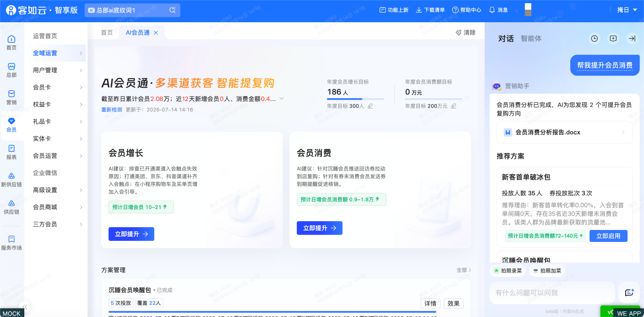Screen dimensions: 644x317
Task: Click 年度会员消费额目标 progress bar
Action: click(x=433, y=99)
